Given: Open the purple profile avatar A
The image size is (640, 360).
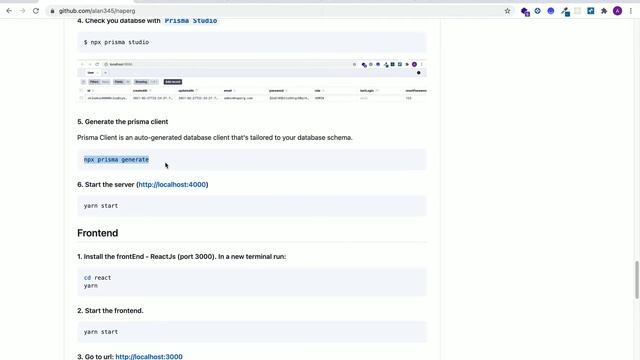Looking at the screenshot, I should coord(618,11).
